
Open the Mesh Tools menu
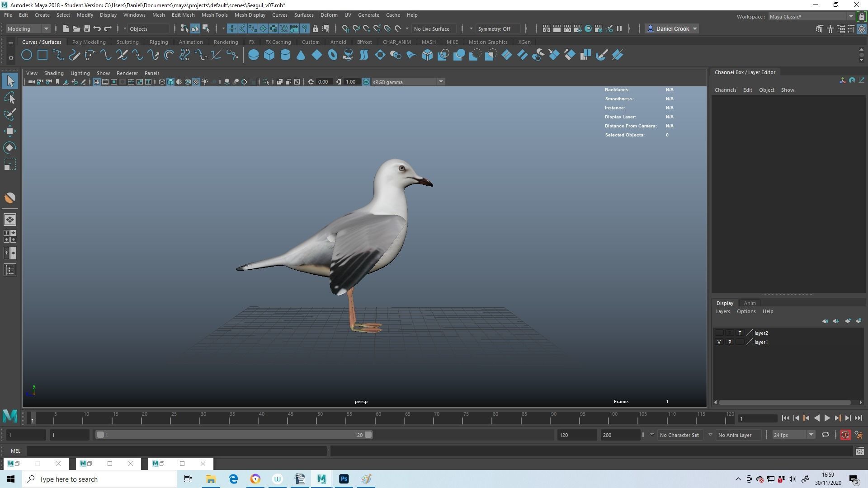214,15
